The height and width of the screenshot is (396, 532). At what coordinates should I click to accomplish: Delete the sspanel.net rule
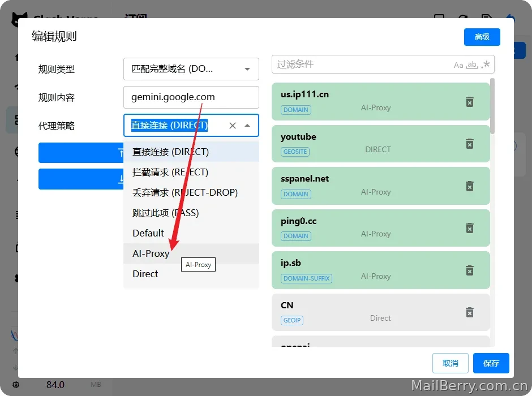[x=470, y=186]
